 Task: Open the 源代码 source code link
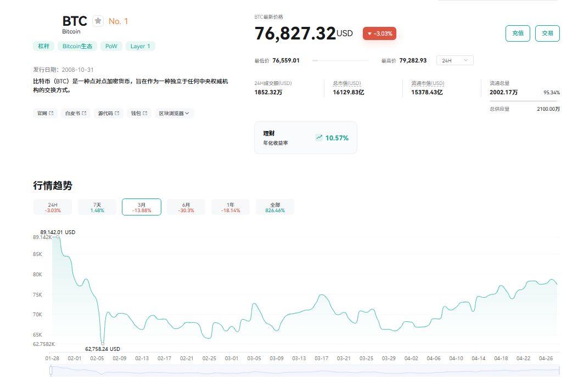coord(108,113)
